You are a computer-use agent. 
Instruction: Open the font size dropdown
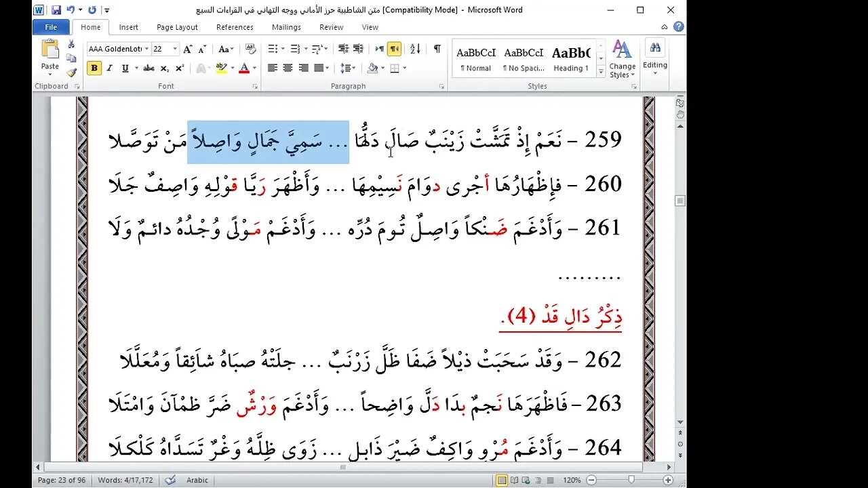coord(175,49)
